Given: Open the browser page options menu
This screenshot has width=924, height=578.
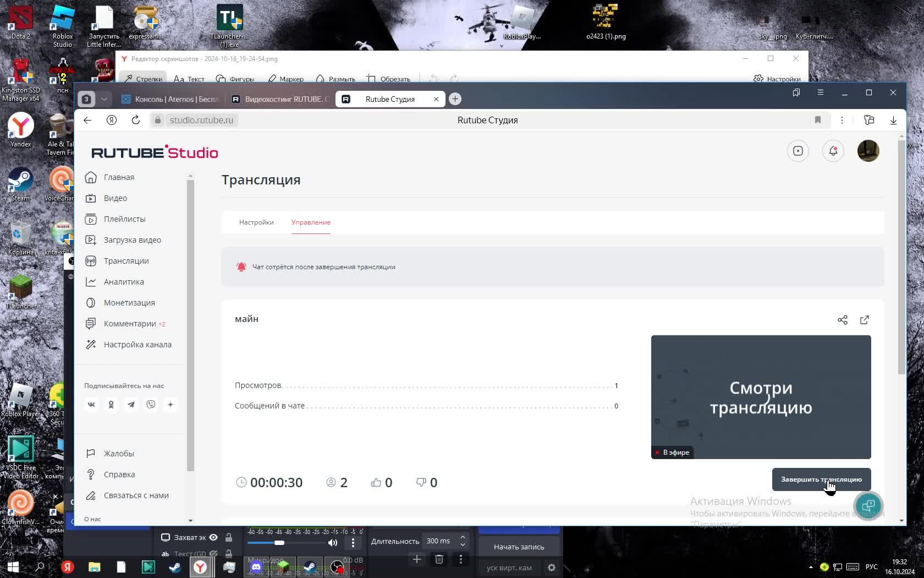Looking at the screenshot, I should coord(842,120).
